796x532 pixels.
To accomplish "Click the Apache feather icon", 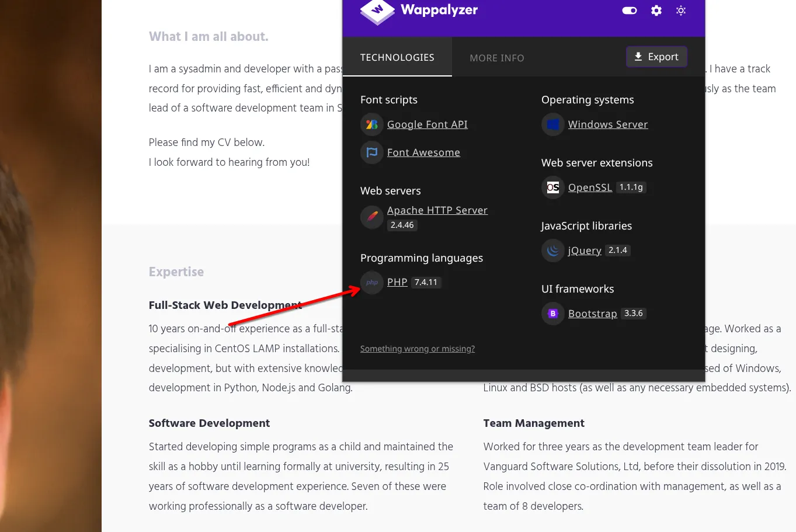I will [372, 217].
